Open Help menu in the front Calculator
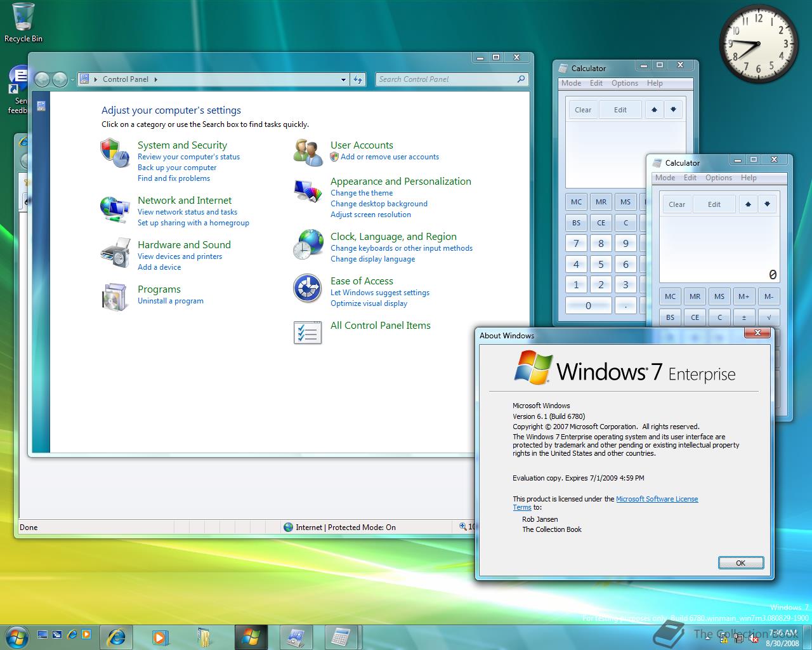 749,178
